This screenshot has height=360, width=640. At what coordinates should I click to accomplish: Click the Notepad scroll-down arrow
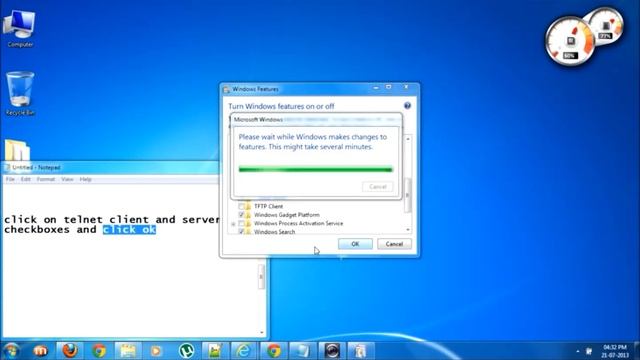pos(262,333)
